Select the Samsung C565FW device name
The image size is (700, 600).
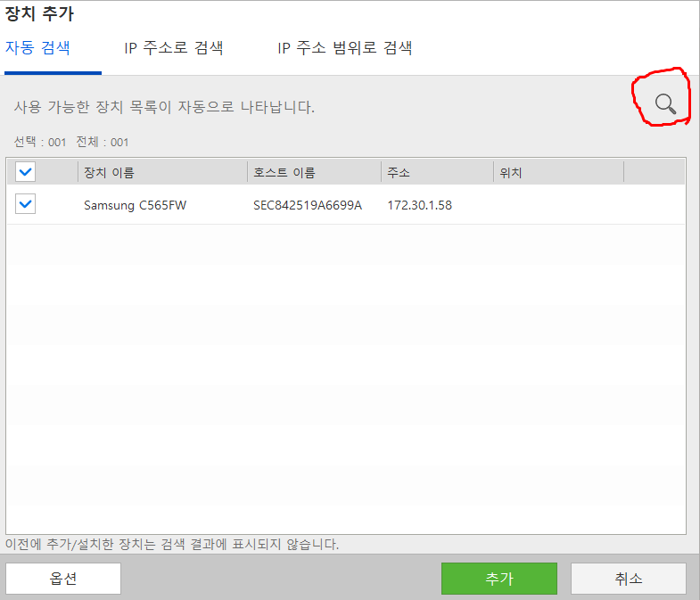tap(135, 205)
